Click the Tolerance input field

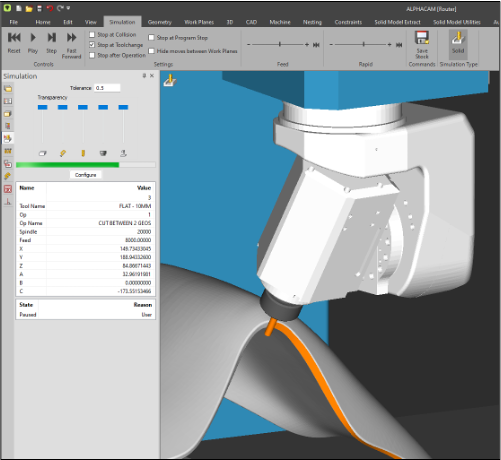[107, 88]
